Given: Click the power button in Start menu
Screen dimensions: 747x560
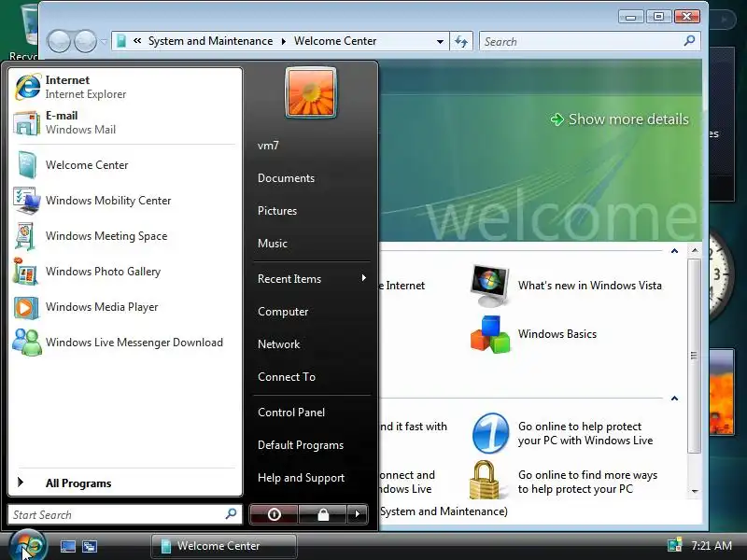Looking at the screenshot, I should [274, 514].
